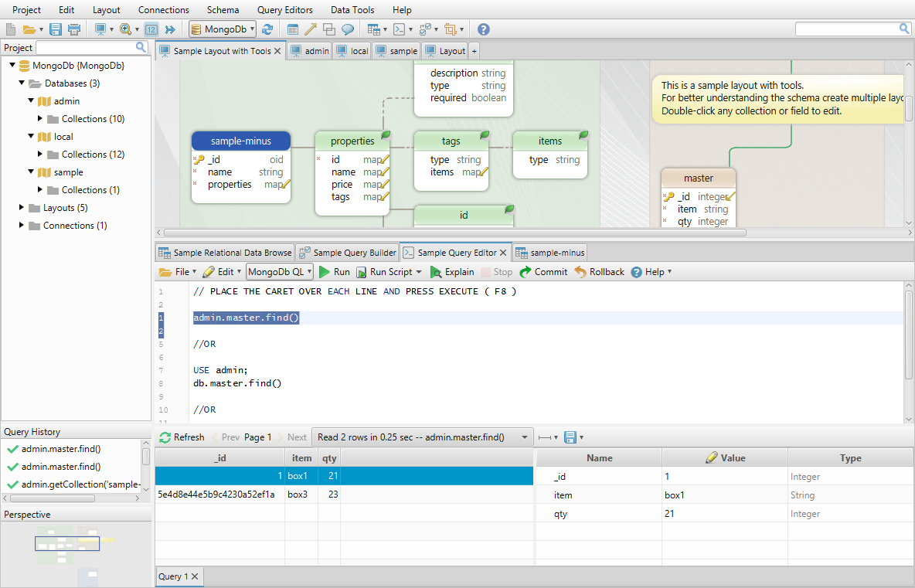Click the save results floppy icon
915x588 pixels.
pos(570,437)
